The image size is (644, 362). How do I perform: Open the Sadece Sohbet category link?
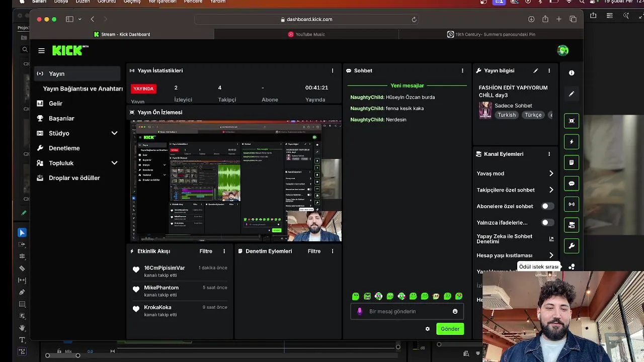pyautogui.click(x=513, y=106)
